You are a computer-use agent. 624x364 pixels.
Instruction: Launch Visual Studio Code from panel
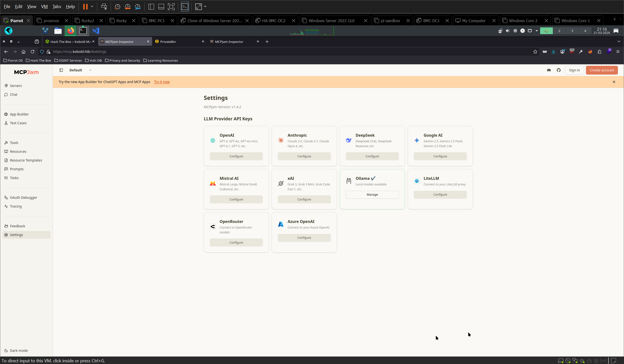click(96, 31)
